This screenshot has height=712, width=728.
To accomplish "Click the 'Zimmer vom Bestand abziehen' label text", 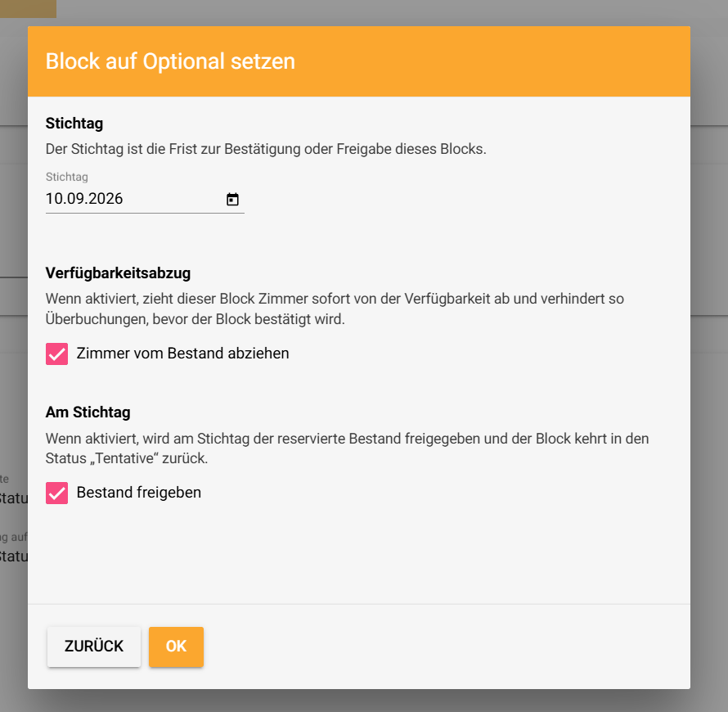I will (x=182, y=354).
